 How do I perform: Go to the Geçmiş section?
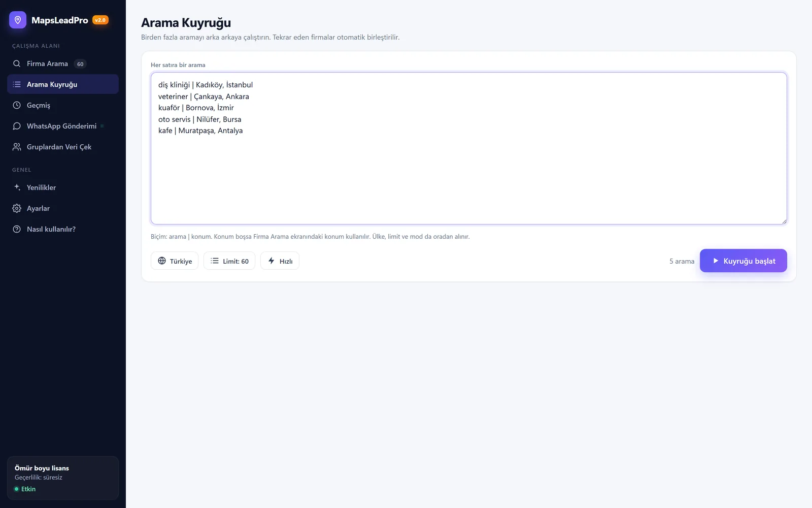point(63,105)
